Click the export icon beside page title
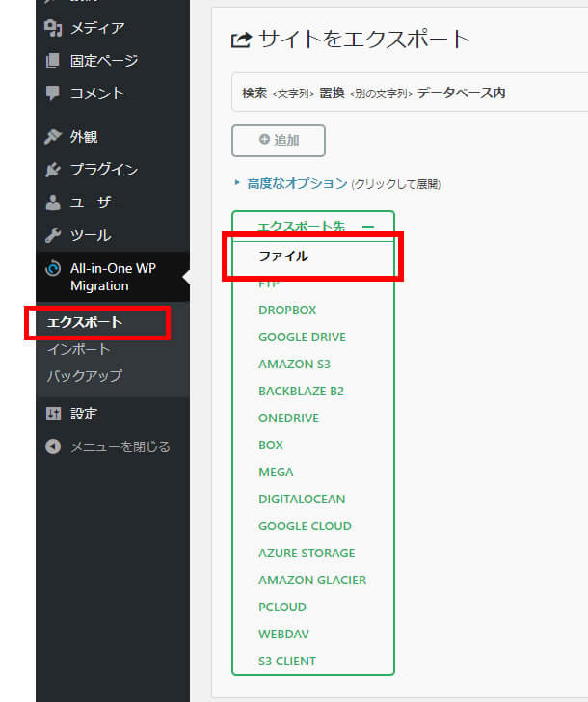Screen dimensions: 588x702 tap(241, 40)
